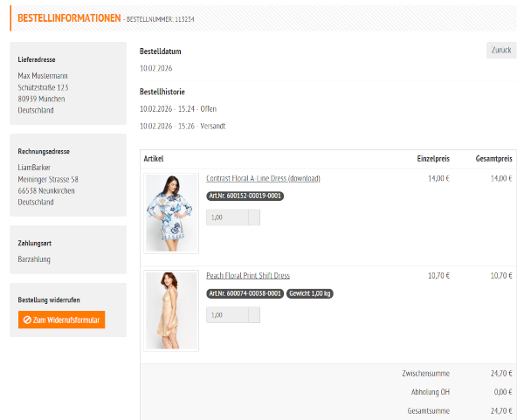Click the Gewicht 1,00 kg badge

[x=309, y=294]
